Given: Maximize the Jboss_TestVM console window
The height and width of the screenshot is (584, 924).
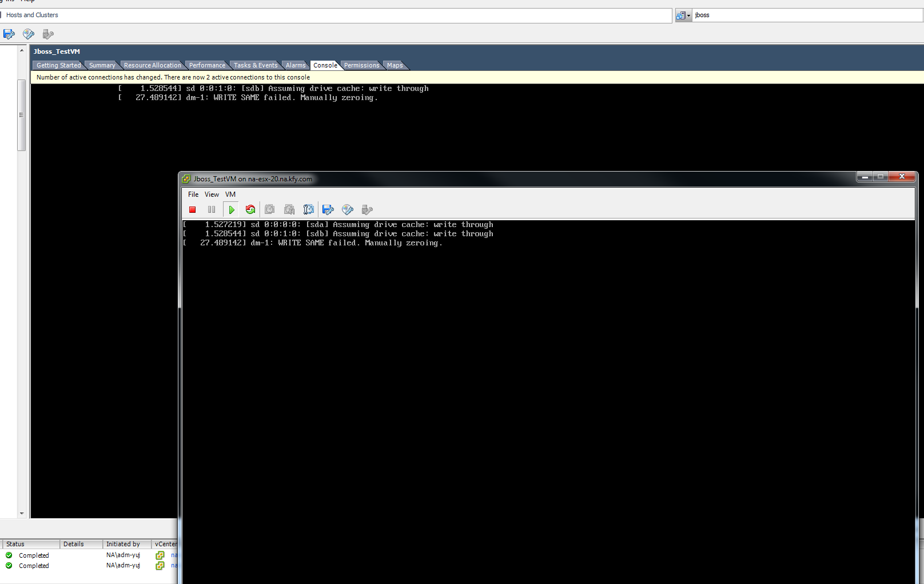Looking at the screenshot, I should point(881,177).
